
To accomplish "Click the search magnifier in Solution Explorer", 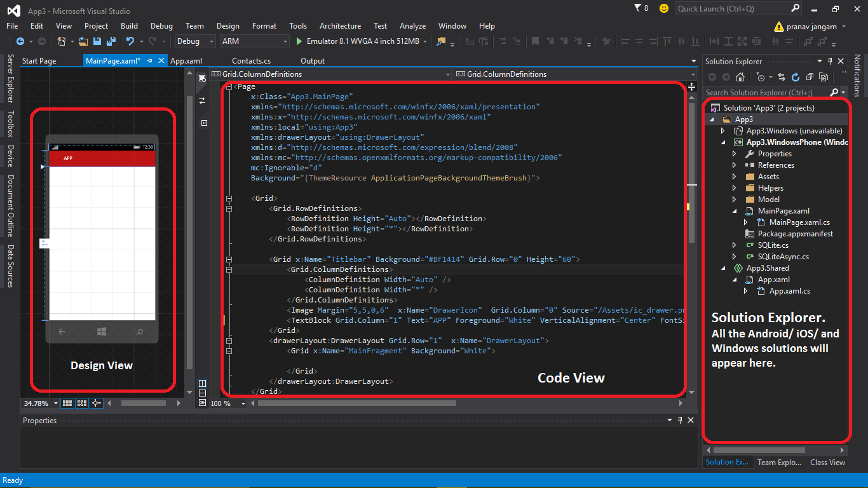I will (x=835, y=92).
